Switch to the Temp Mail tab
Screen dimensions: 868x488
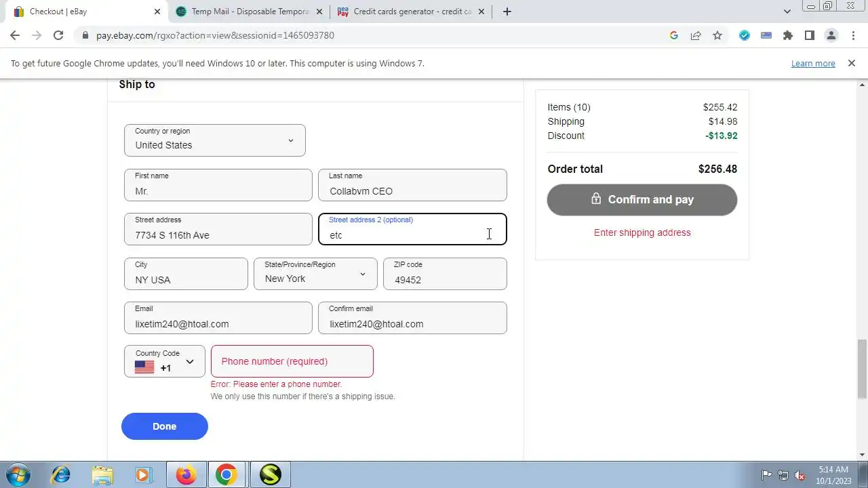(250, 12)
